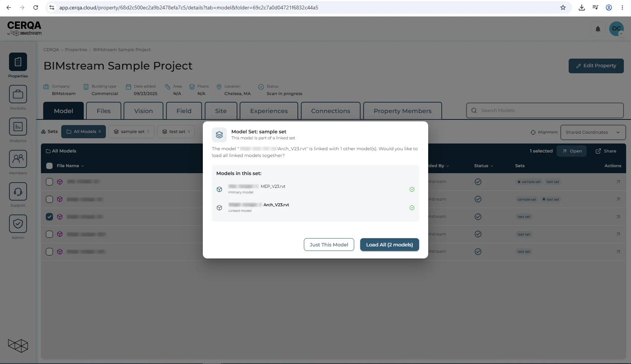Click the Open button for selected model
This screenshot has height=364, width=631.
[x=572, y=151]
